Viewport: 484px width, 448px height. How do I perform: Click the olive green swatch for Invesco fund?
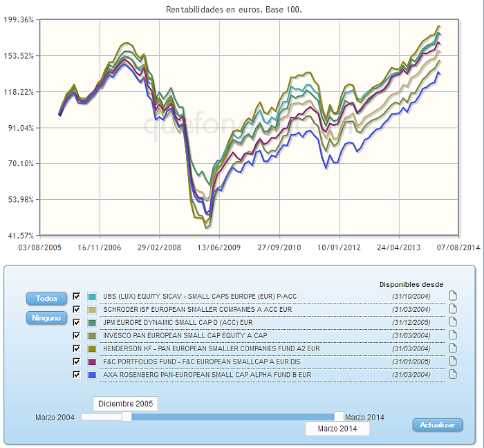92,336
